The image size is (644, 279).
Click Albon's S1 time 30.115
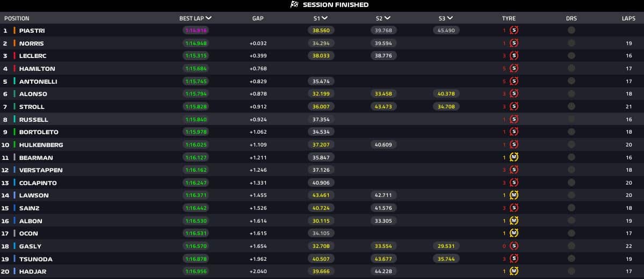(x=321, y=221)
